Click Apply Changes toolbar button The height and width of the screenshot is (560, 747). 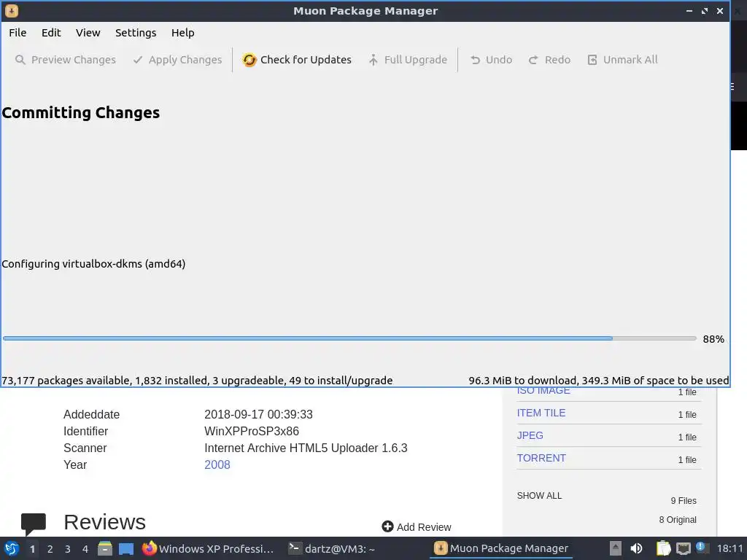(178, 60)
